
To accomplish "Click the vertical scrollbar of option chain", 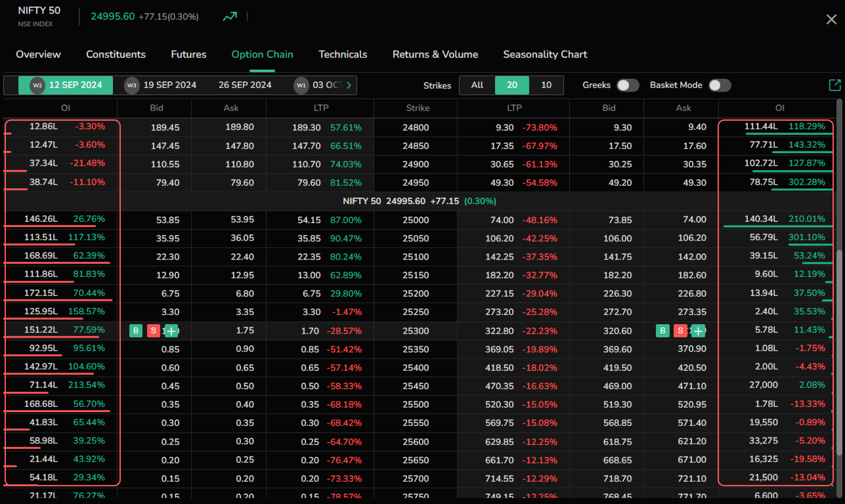I will click(839, 353).
